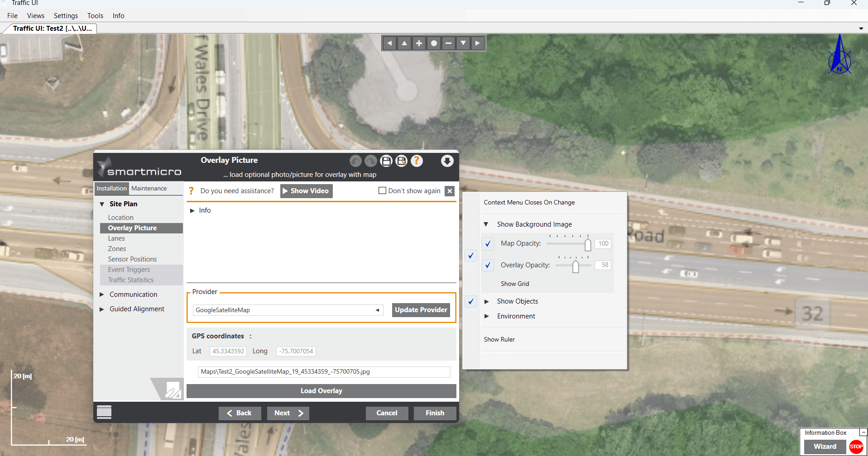Open the Tools menu
Screen dimensions: 868x456
(95, 16)
